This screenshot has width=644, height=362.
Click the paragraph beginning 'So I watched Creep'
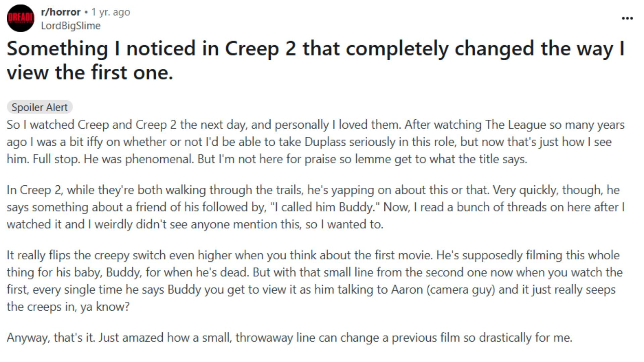coord(315,142)
